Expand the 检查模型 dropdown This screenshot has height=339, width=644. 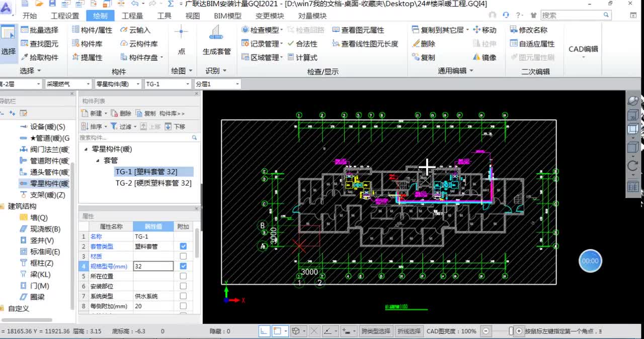tap(281, 30)
